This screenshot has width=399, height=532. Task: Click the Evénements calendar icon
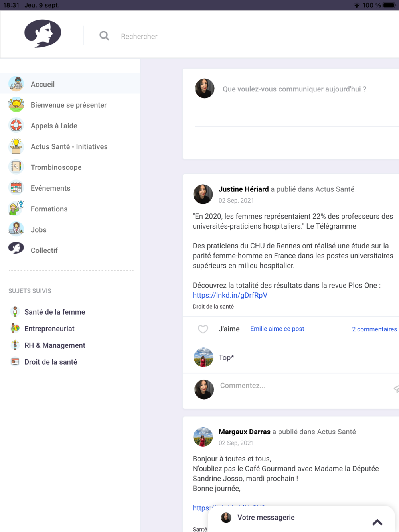click(16, 187)
